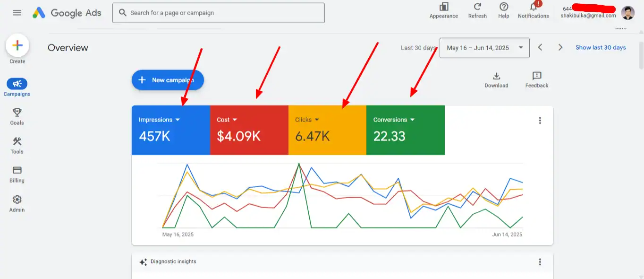
Task: Open the Impressions metric dropdown
Action: tap(178, 120)
